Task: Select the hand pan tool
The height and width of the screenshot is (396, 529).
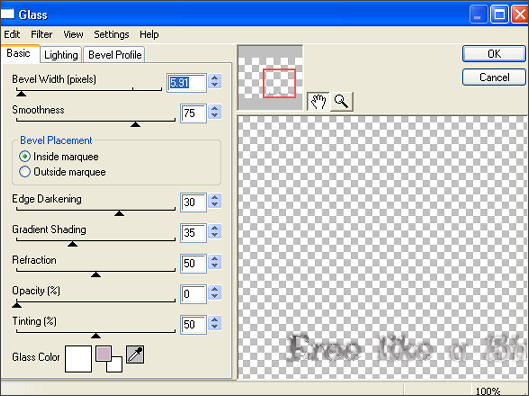Action: [318, 101]
